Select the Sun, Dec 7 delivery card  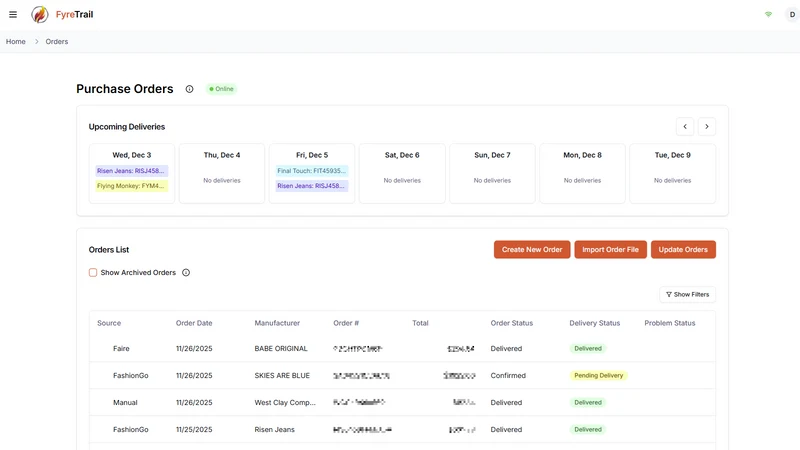pos(492,173)
